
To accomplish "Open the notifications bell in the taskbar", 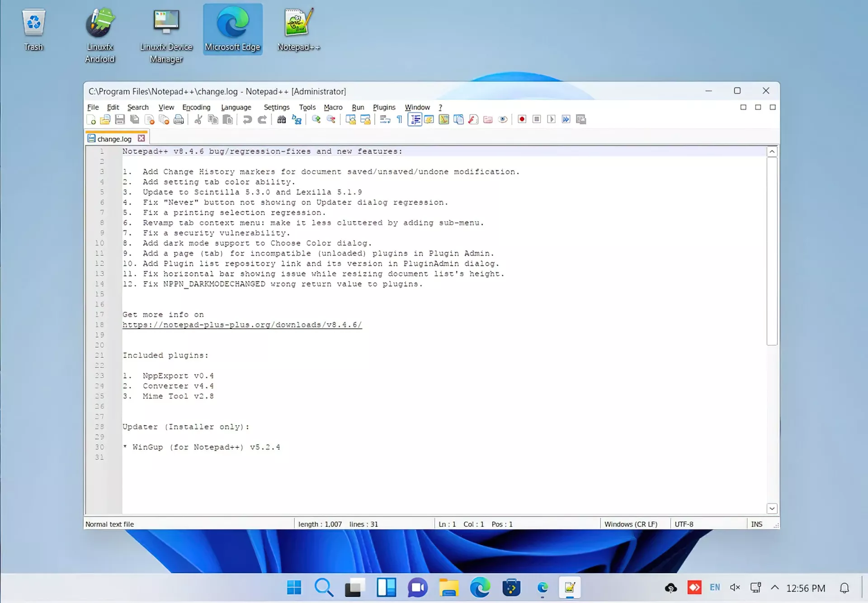I will 844,588.
